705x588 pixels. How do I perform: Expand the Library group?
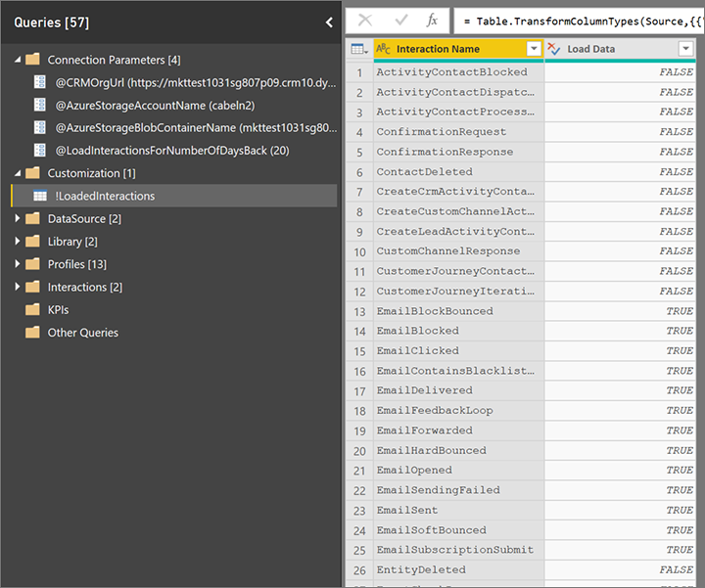tap(17, 242)
